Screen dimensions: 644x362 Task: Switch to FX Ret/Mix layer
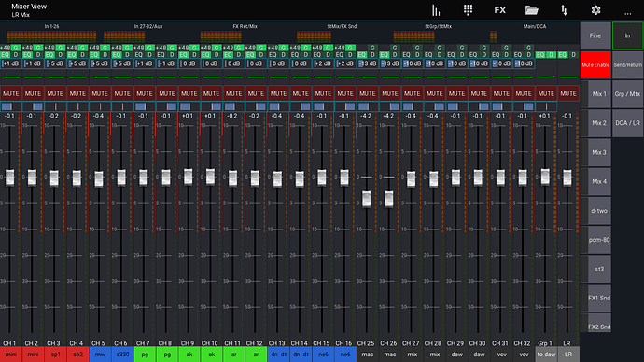[x=245, y=34]
